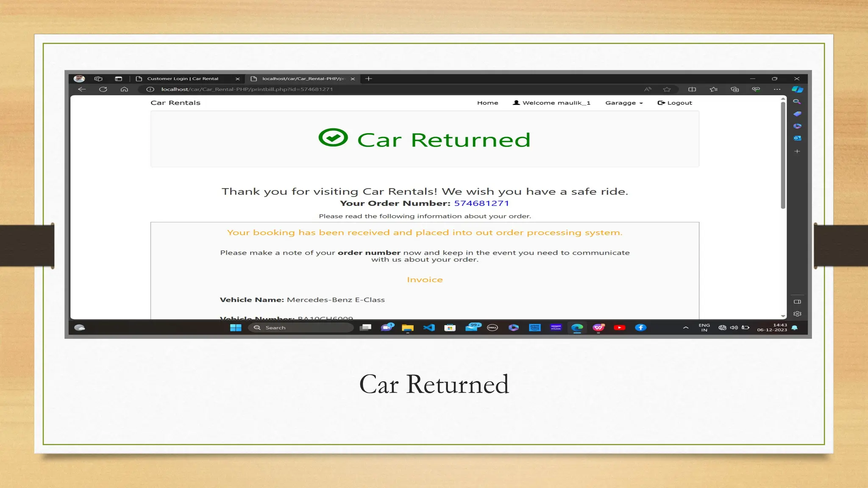
Task: Open the volume icon in system tray
Action: tap(734, 327)
